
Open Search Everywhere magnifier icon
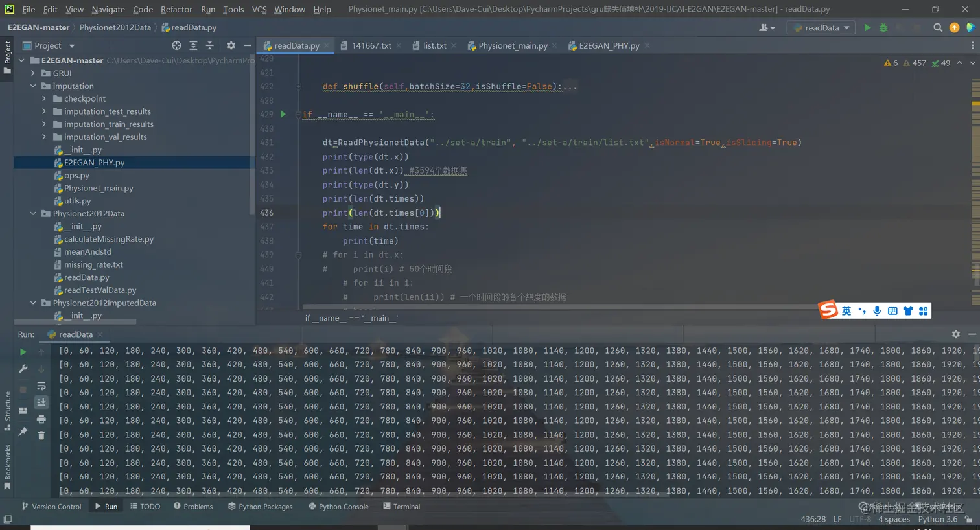point(938,28)
